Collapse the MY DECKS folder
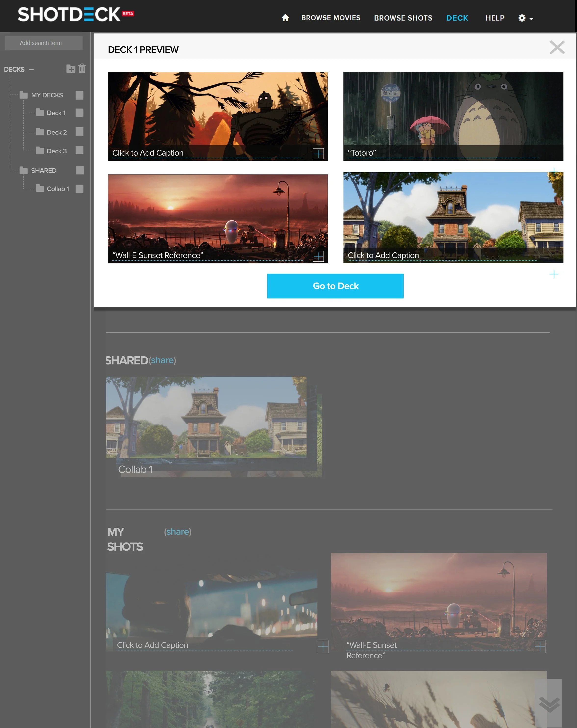This screenshot has height=728, width=577. pos(24,95)
